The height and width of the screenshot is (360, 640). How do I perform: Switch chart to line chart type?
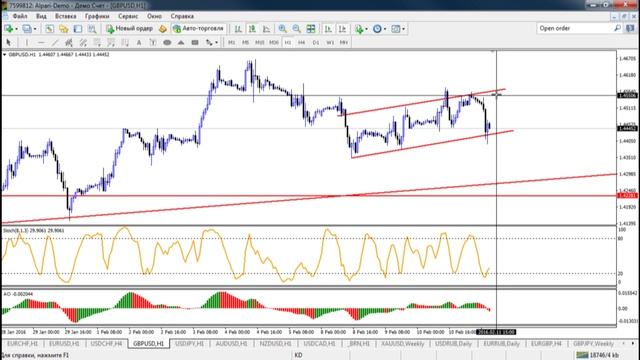pyautogui.click(x=266, y=29)
